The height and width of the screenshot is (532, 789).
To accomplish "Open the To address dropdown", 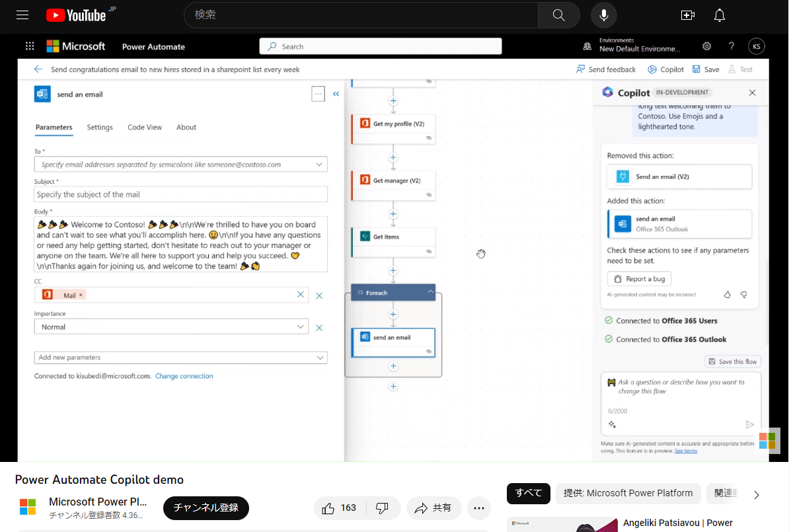I will 319,165.
